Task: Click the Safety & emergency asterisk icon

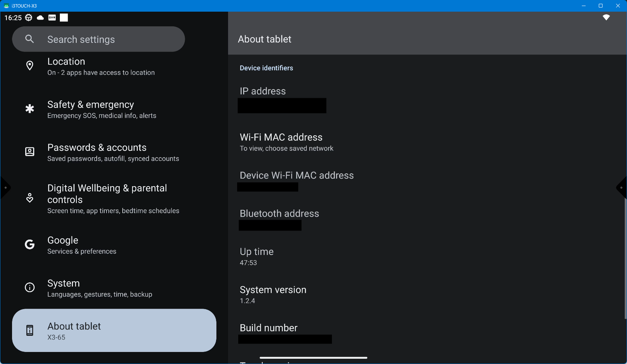Action: 29,109
